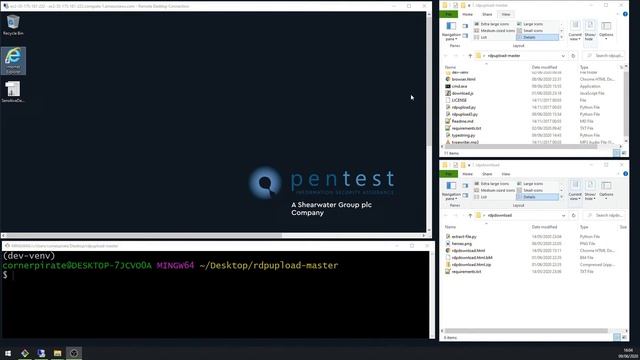
Task: Click the Git Bash icon in taskbar
Action: (25, 353)
